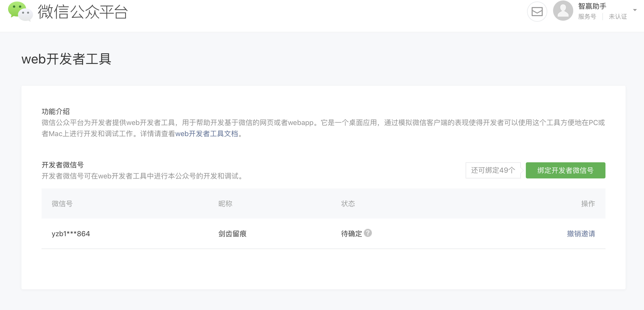Click the 还可绑定49个 tooltip box

click(493, 170)
